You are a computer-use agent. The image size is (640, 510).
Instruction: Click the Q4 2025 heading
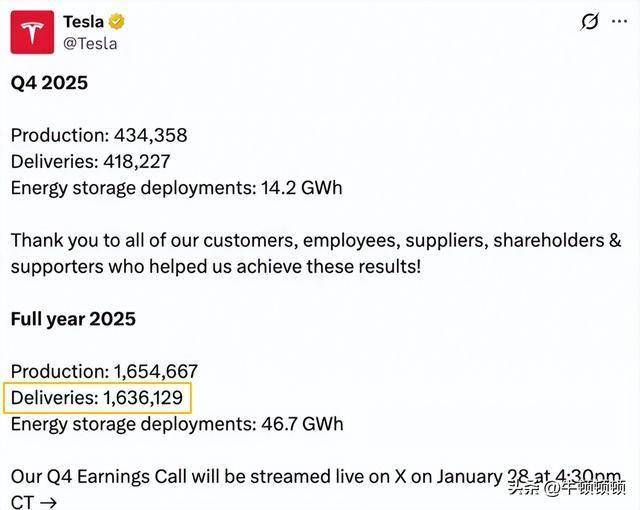pyautogui.click(x=49, y=83)
